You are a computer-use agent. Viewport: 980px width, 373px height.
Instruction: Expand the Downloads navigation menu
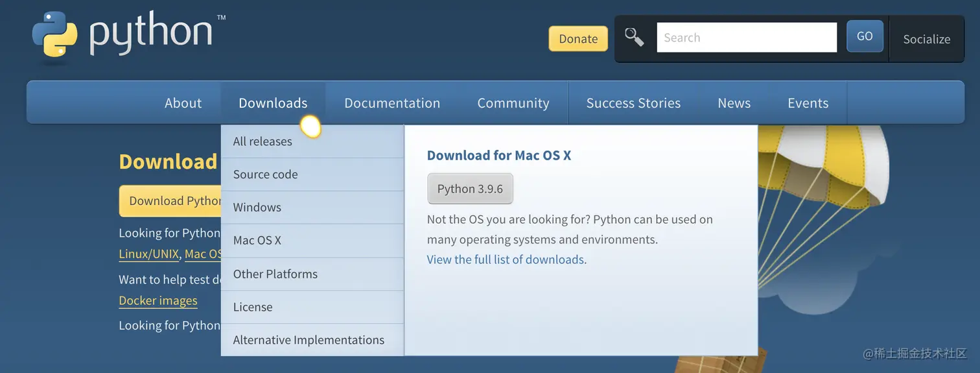click(x=273, y=103)
